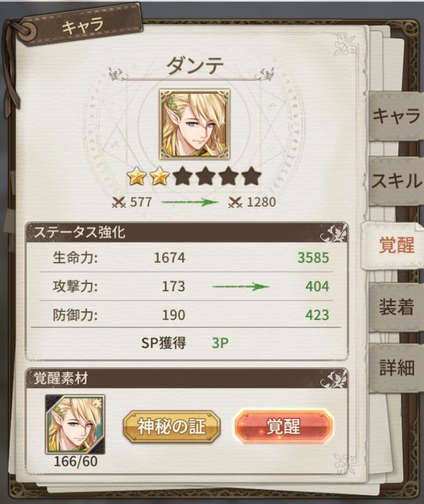Image resolution: width=424 pixels, height=504 pixels.
Task: Click the 166/60 material count
Action: point(76,462)
